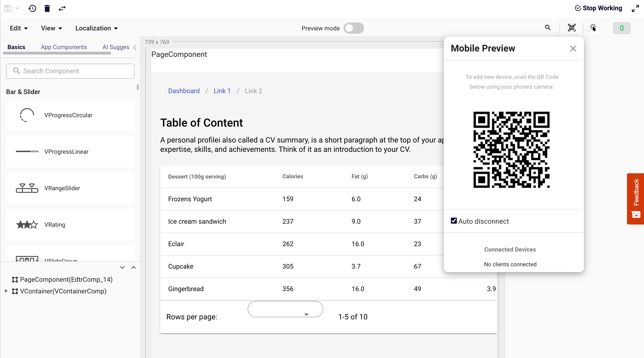
Task: Expand the VContainer tree node
Action: click(x=6, y=291)
